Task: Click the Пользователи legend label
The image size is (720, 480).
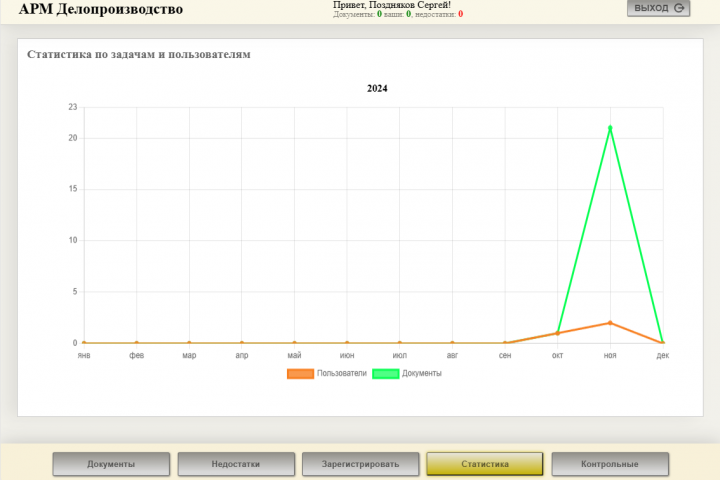Action: coord(342,373)
